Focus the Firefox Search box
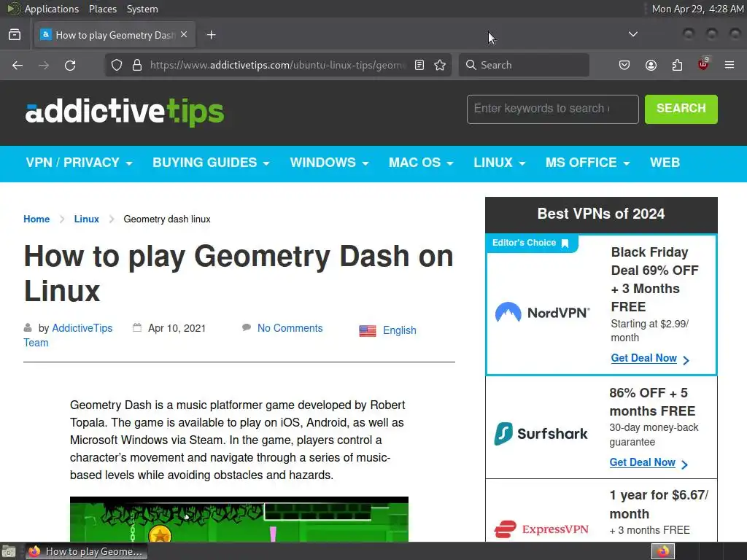Image resolution: width=747 pixels, height=560 pixels. 524,65
